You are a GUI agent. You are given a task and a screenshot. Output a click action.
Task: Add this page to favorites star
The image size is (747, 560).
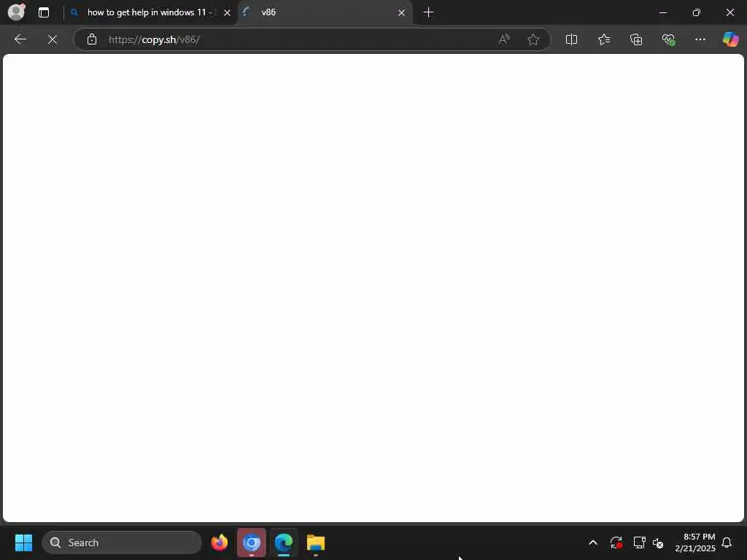pyautogui.click(x=533, y=39)
